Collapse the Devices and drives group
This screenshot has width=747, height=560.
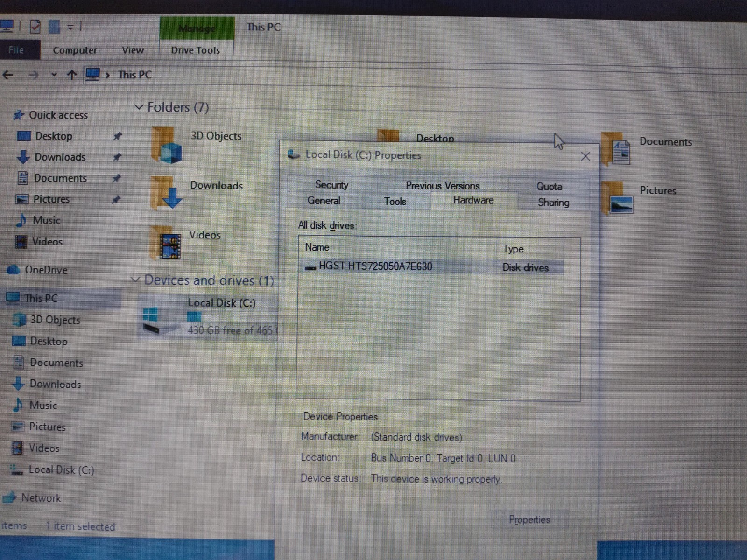point(135,280)
